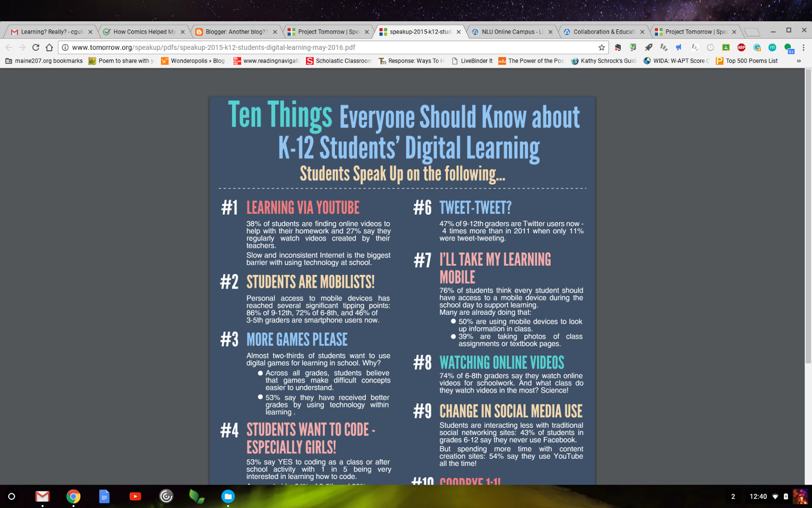Open the Google Classroom extension icon
Image resolution: width=812 pixels, height=508 pixels.
click(x=726, y=47)
